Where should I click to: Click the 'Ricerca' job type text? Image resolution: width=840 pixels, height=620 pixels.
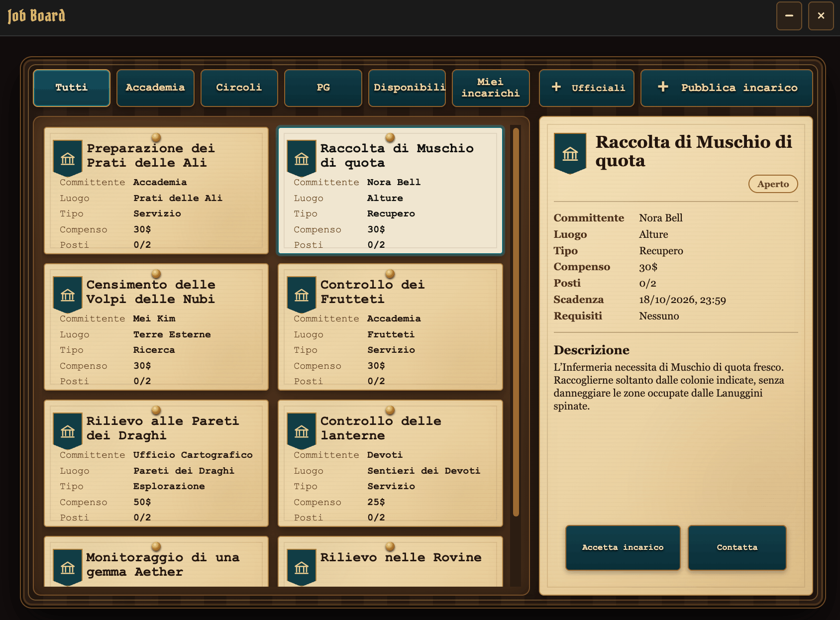pyautogui.click(x=154, y=350)
